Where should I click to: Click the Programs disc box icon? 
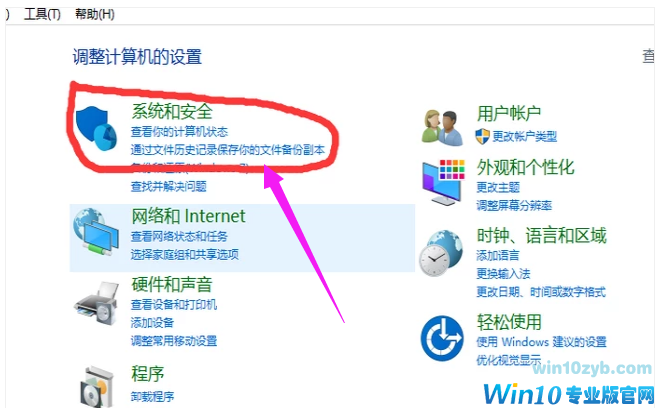pyautogui.click(x=97, y=387)
